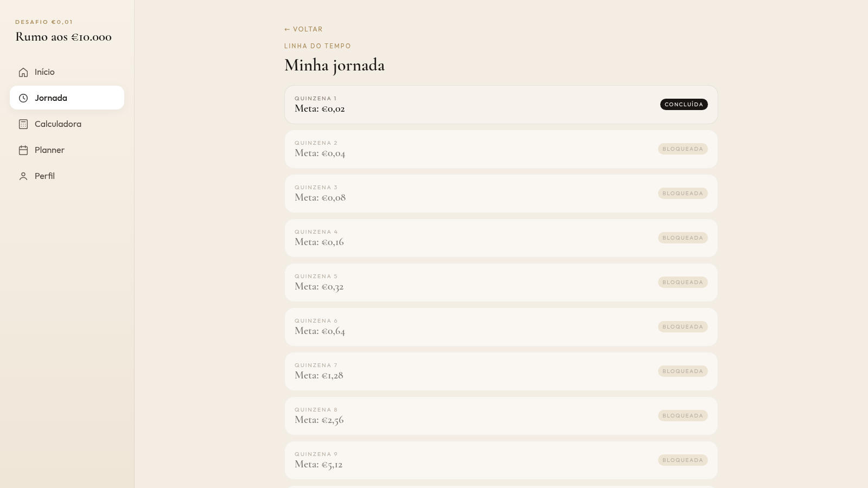
Task: Open the Quinzena 1 completed card
Action: 501,105
